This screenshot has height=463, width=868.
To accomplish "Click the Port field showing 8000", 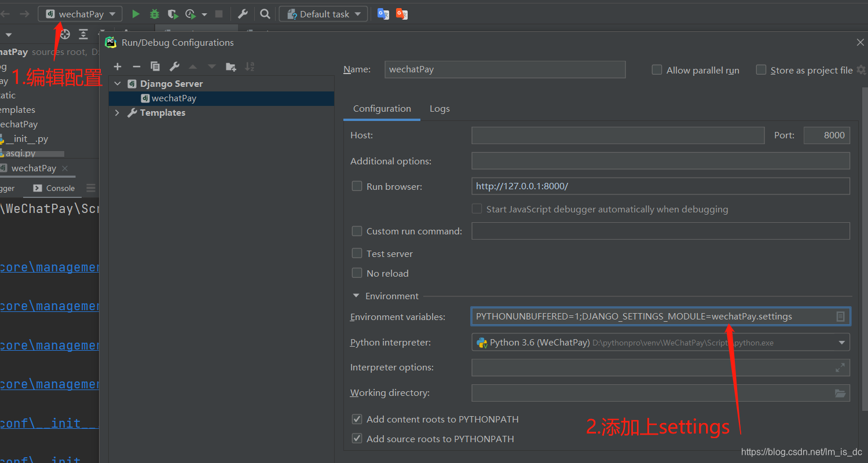I will pos(827,135).
